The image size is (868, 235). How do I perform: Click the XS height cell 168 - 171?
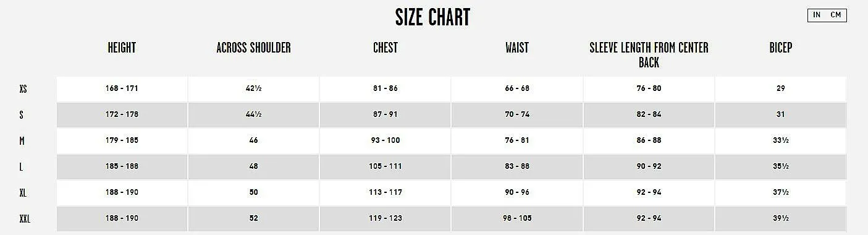pyautogui.click(x=122, y=88)
